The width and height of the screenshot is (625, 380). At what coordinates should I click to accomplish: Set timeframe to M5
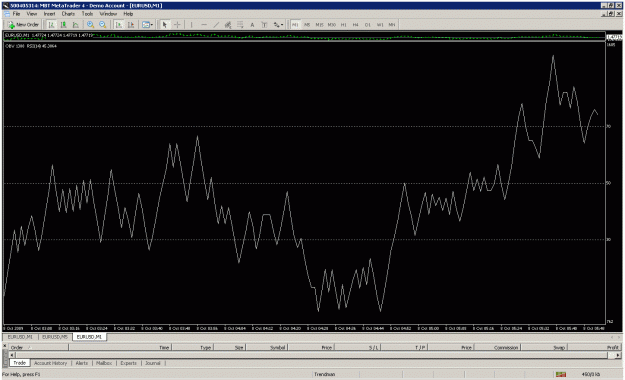click(x=307, y=25)
